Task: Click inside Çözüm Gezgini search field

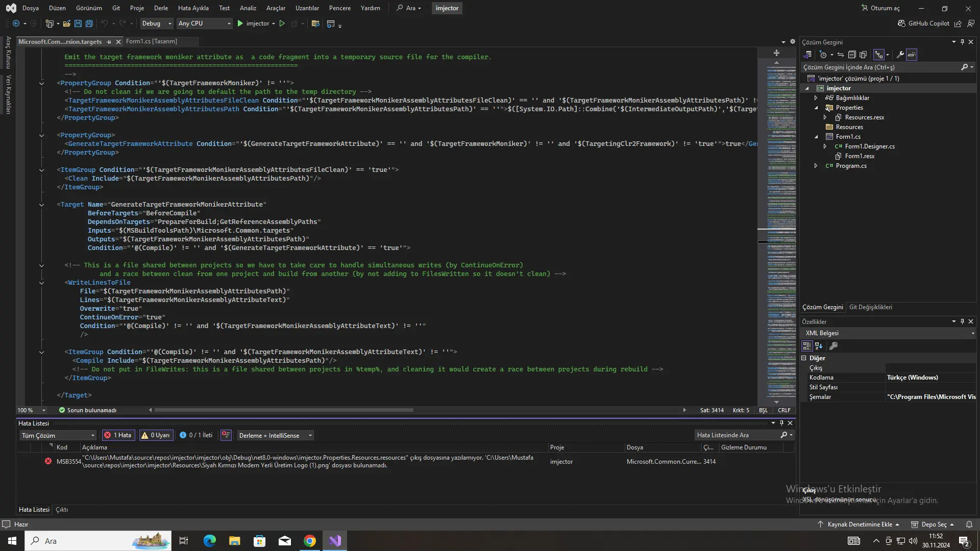Action: (x=880, y=67)
